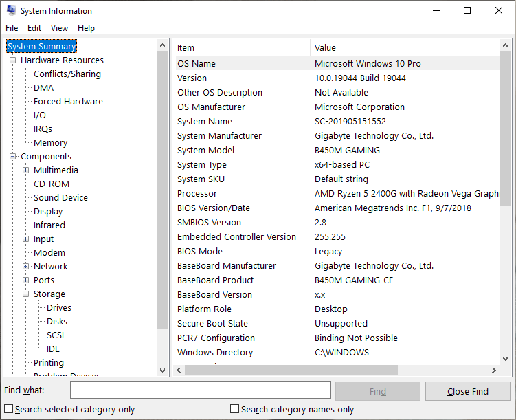The height and width of the screenshot is (420, 516).
Task: Click the horizontal scroll right arrow
Action: click(x=493, y=370)
